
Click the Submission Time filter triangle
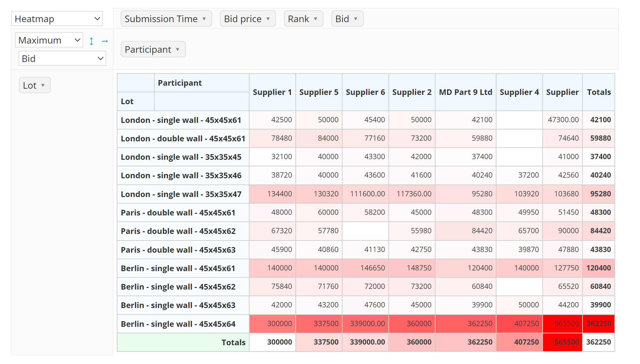point(204,19)
